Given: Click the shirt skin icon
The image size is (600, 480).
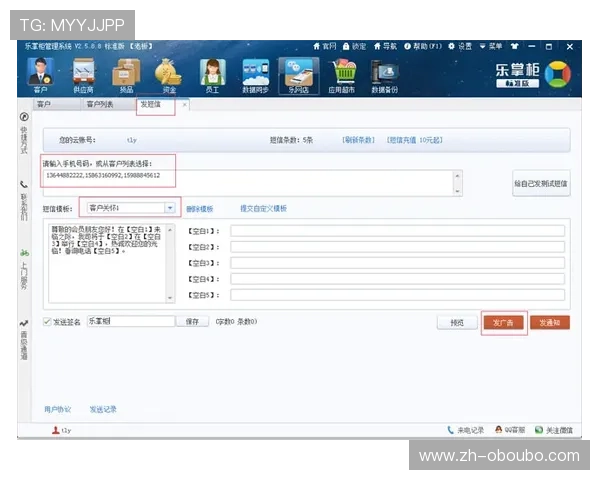Looking at the screenshot, I should click(x=515, y=46).
